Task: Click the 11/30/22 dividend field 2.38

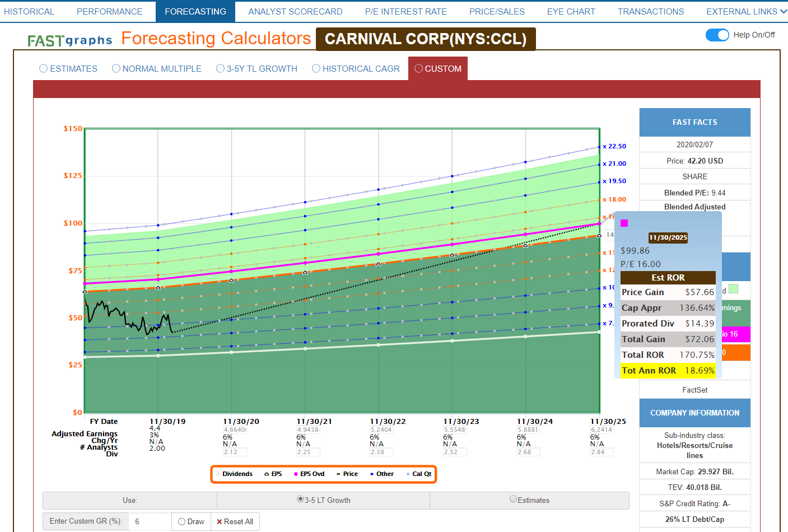Action: click(x=381, y=452)
